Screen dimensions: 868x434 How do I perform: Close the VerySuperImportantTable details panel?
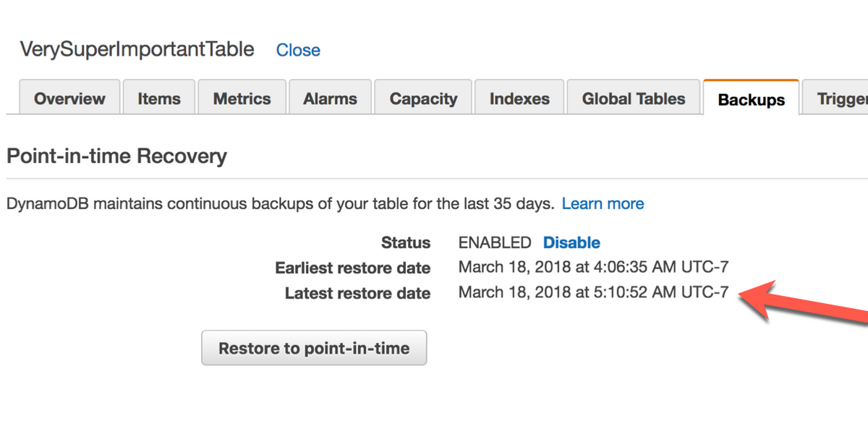tap(298, 51)
